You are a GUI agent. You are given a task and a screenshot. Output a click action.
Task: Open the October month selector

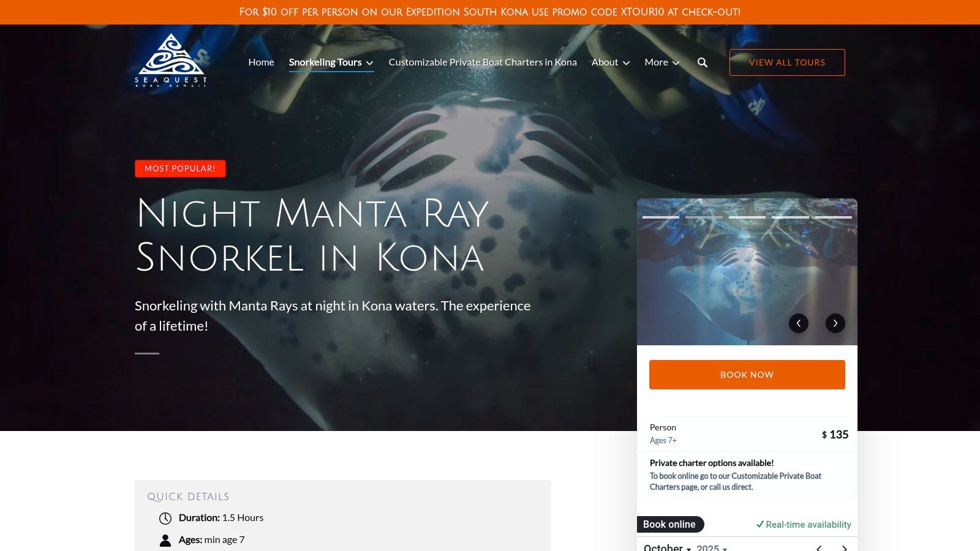click(x=667, y=547)
